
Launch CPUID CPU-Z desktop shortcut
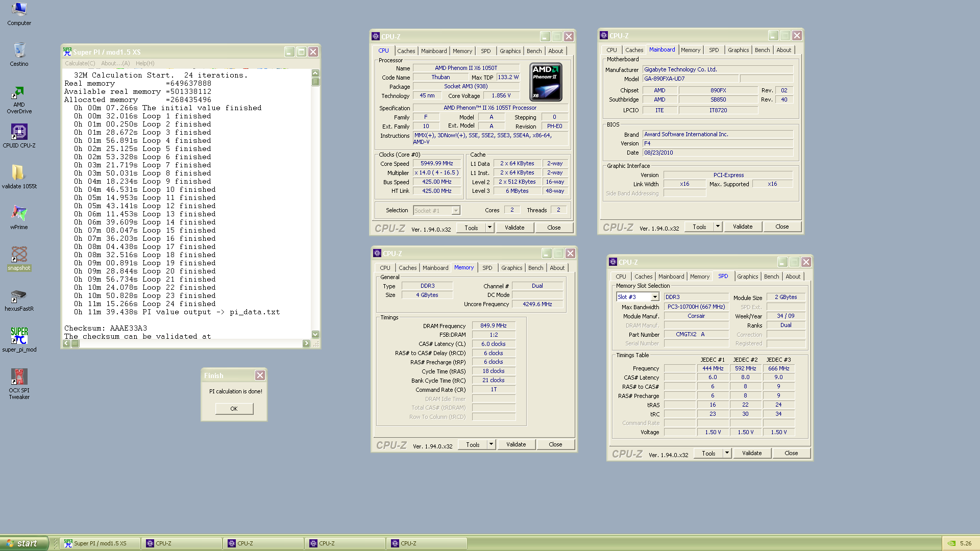pyautogui.click(x=19, y=136)
